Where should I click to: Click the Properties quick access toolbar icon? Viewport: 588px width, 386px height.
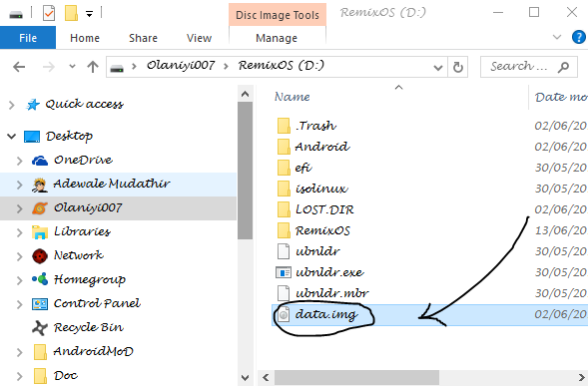point(49,14)
